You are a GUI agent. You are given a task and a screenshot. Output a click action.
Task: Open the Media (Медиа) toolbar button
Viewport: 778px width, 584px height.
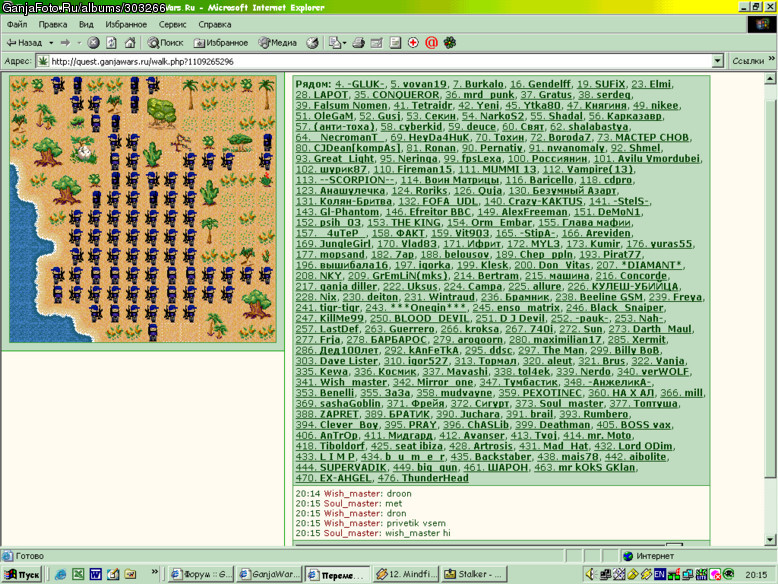(x=277, y=43)
